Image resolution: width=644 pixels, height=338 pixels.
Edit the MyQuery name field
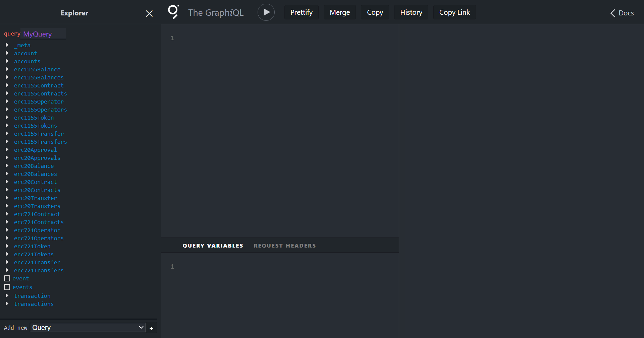coord(44,34)
